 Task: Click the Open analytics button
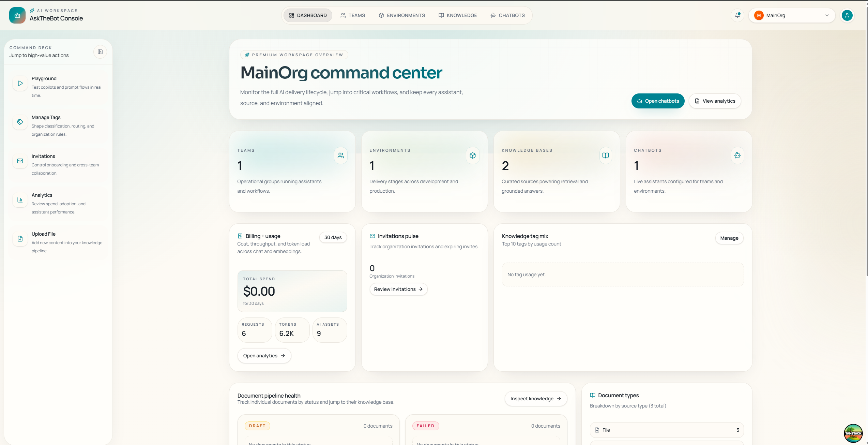coord(264,356)
